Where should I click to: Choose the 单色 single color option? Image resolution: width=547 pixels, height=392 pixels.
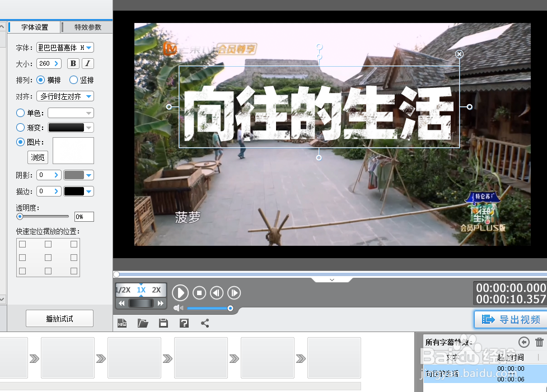pos(20,113)
